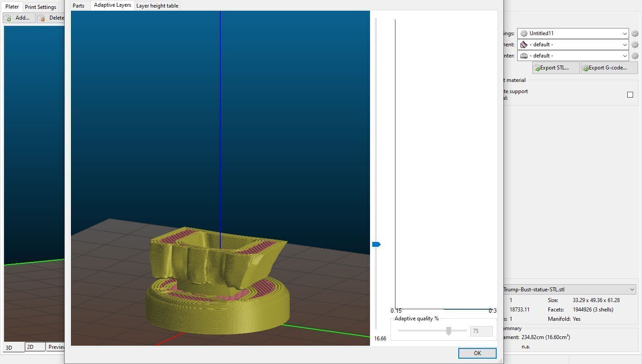
Task: Click the Facets value 1944926 (3 shells)
Action: click(x=593, y=310)
